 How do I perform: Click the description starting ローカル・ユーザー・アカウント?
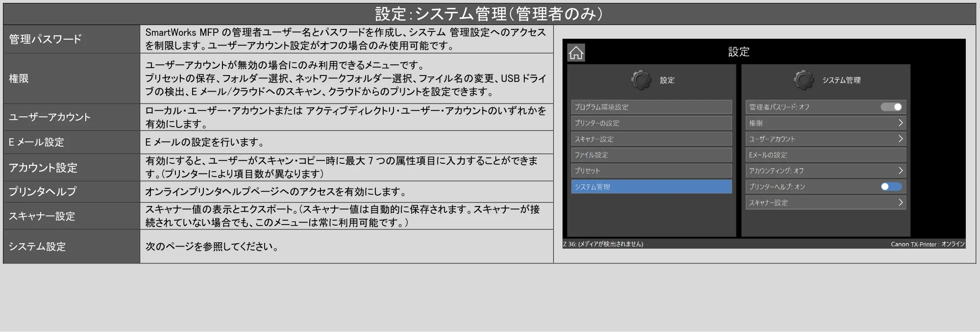tap(345, 117)
